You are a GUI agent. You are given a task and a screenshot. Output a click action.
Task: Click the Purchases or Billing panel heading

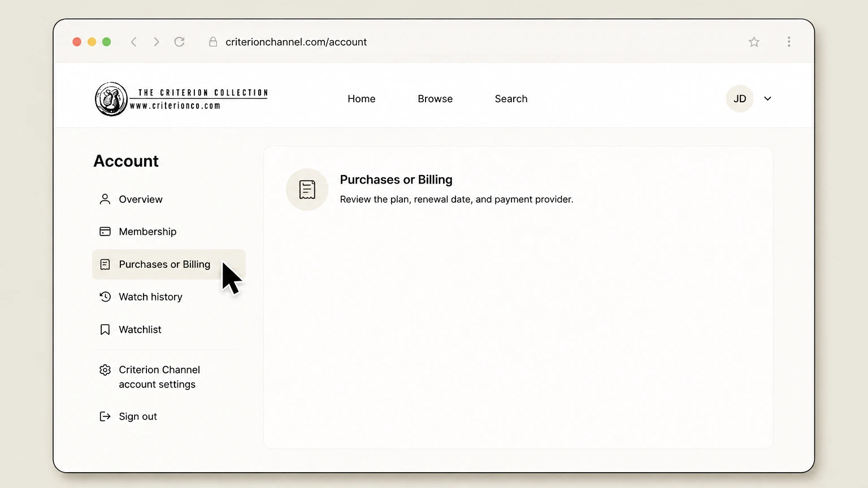[x=396, y=180]
